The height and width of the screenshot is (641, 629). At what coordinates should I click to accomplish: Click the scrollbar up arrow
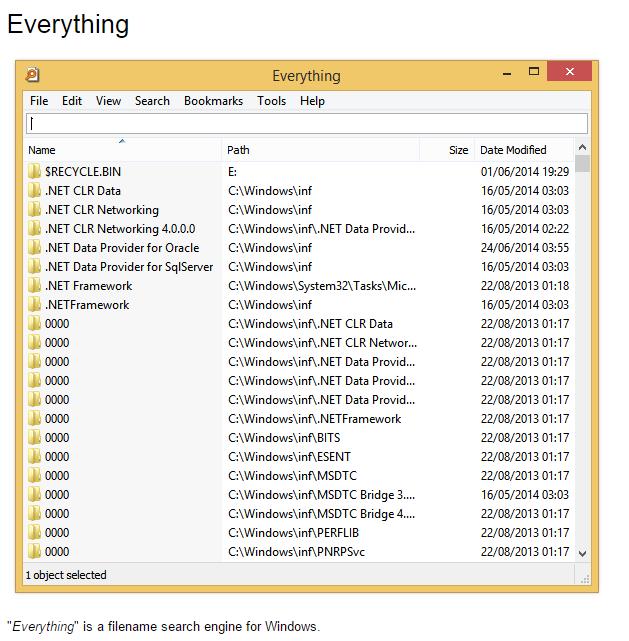coord(582,148)
